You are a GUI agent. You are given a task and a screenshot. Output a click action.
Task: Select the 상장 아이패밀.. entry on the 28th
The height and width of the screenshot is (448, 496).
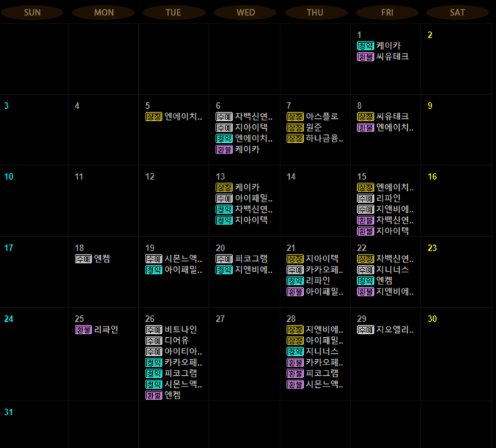tap(314, 341)
